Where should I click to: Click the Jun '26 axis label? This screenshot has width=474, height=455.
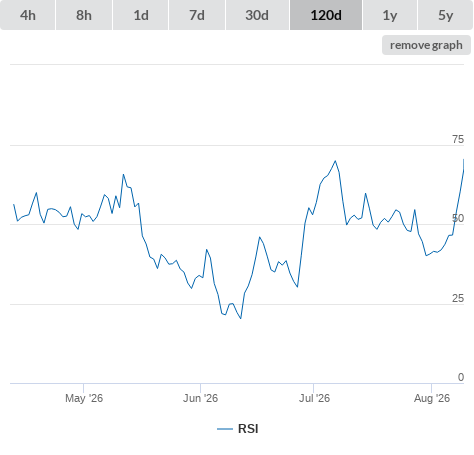tap(200, 398)
